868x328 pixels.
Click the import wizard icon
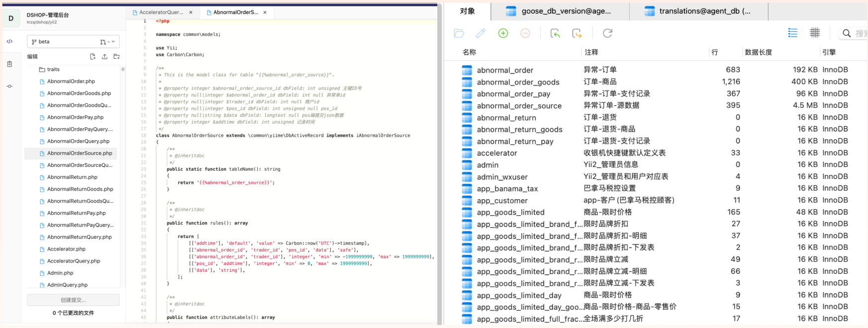555,33
